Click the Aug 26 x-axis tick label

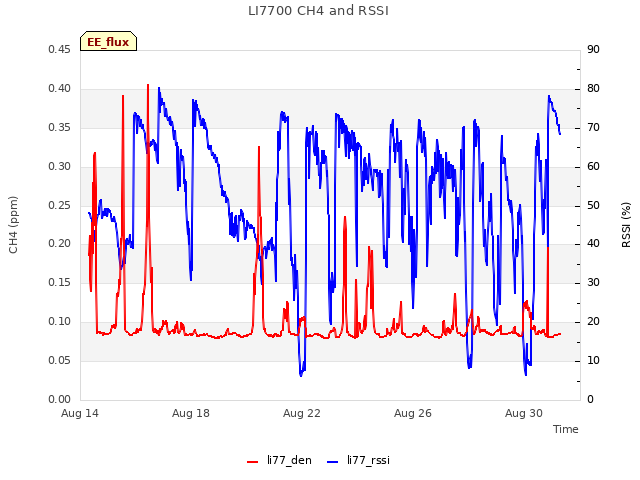click(x=413, y=413)
